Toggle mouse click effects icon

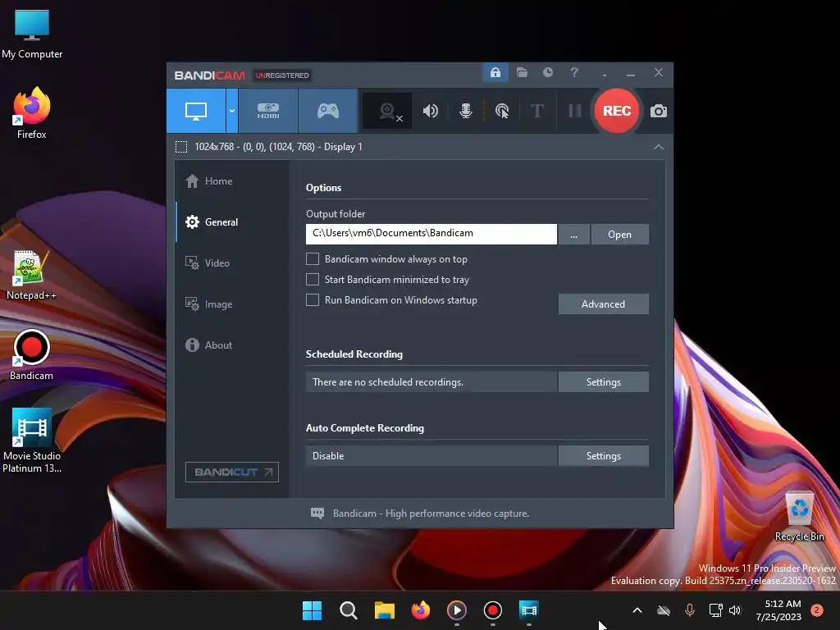tap(502, 111)
